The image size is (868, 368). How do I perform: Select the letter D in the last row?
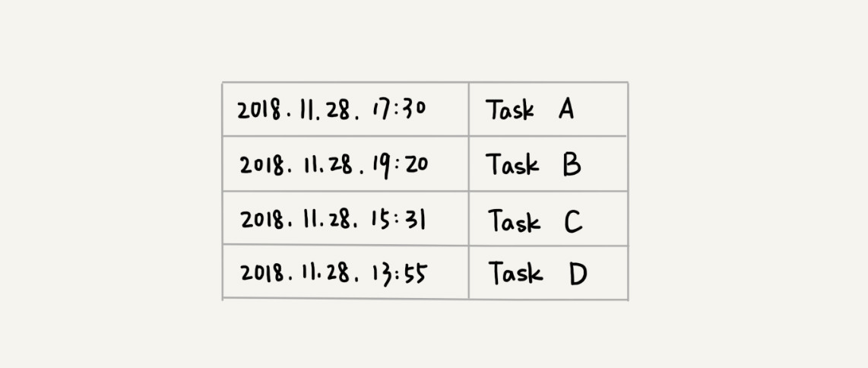click(578, 274)
